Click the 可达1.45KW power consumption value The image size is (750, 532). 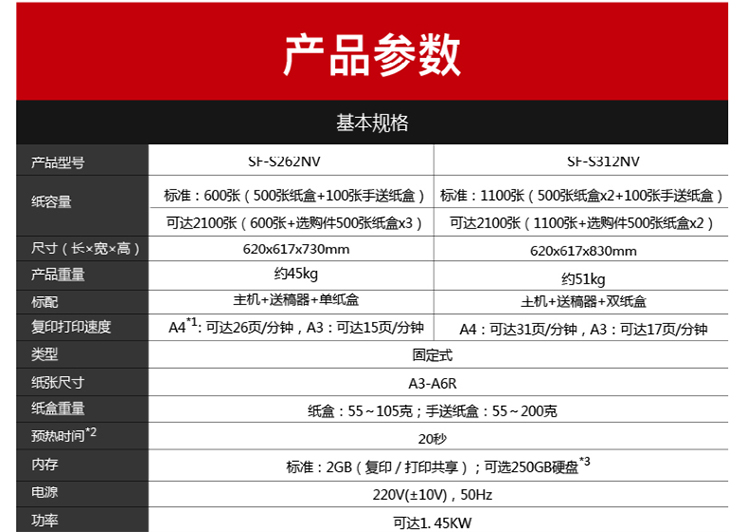(432, 520)
